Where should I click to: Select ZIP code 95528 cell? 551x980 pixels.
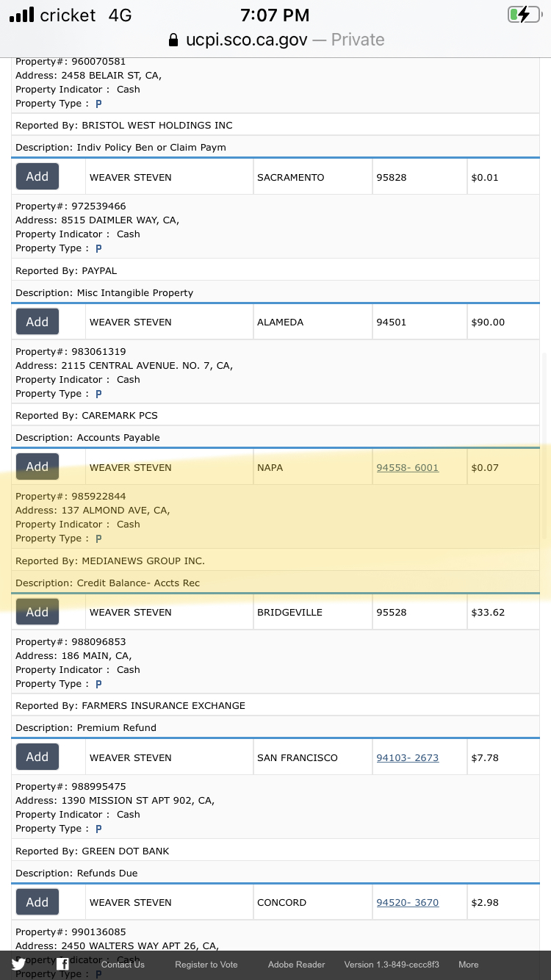[x=419, y=612]
